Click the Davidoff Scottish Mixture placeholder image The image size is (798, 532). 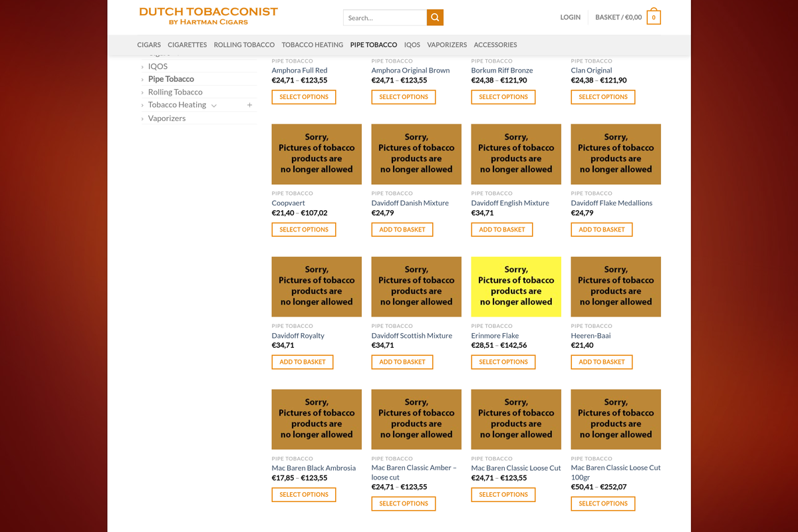pos(416,287)
